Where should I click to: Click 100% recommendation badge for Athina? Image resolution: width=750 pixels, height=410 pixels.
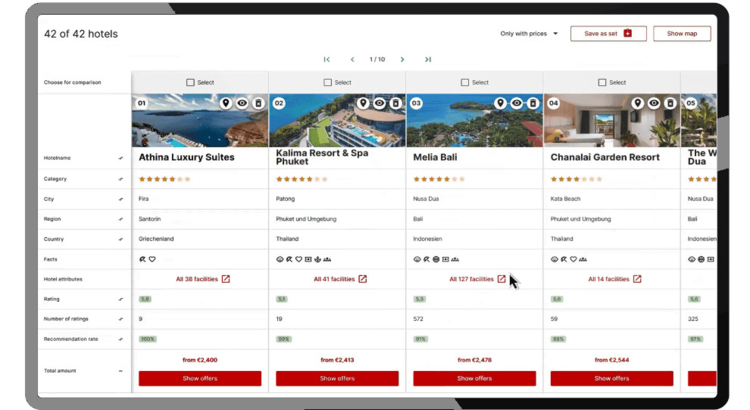[148, 339]
